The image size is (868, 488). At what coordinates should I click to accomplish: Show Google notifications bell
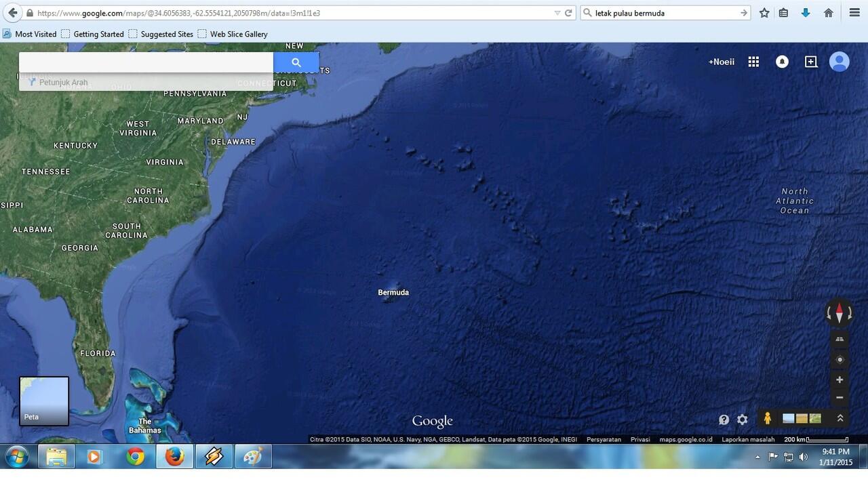[x=782, y=62]
